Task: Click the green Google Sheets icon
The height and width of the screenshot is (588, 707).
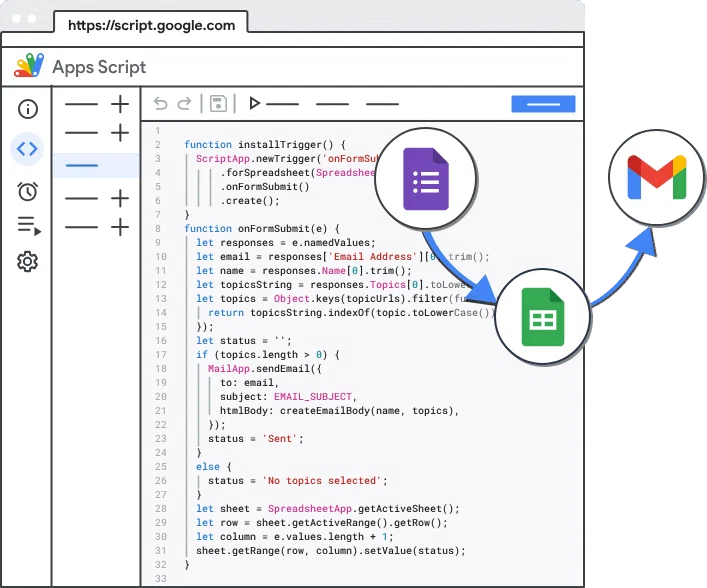Action: 543,317
